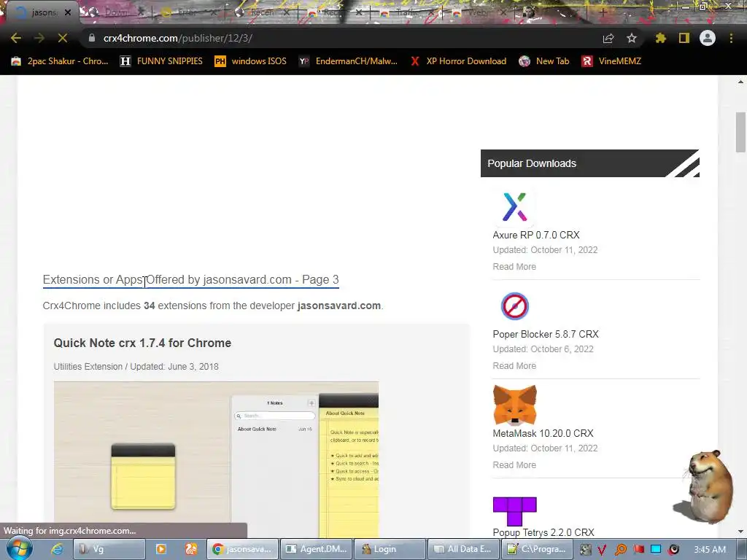Viewport: 747px width, 560px height.
Task: Open the media player taskbar icon
Action: coord(161,549)
